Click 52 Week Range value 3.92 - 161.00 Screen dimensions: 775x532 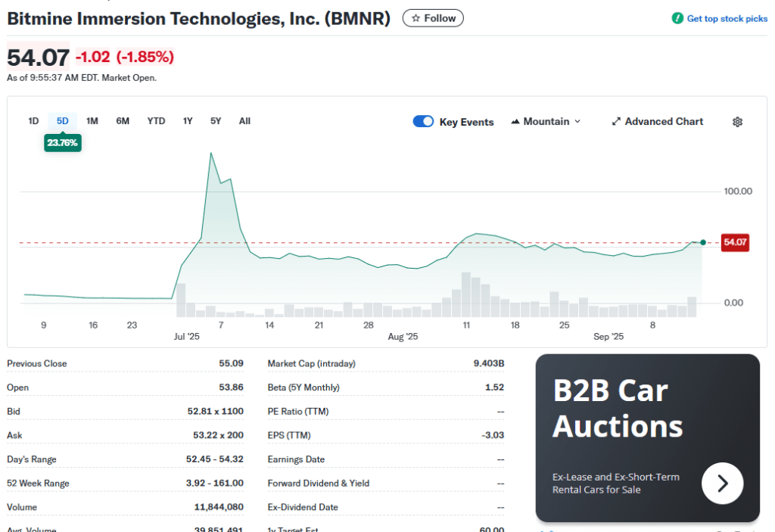click(x=214, y=483)
